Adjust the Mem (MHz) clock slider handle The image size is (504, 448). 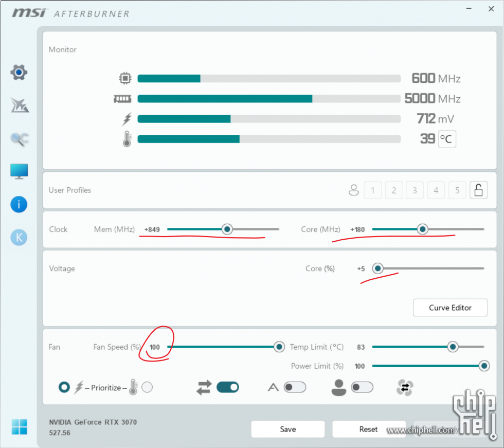point(227,229)
